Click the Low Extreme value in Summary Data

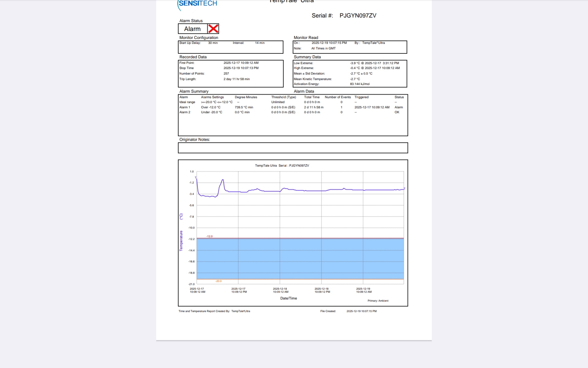[374, 63]
